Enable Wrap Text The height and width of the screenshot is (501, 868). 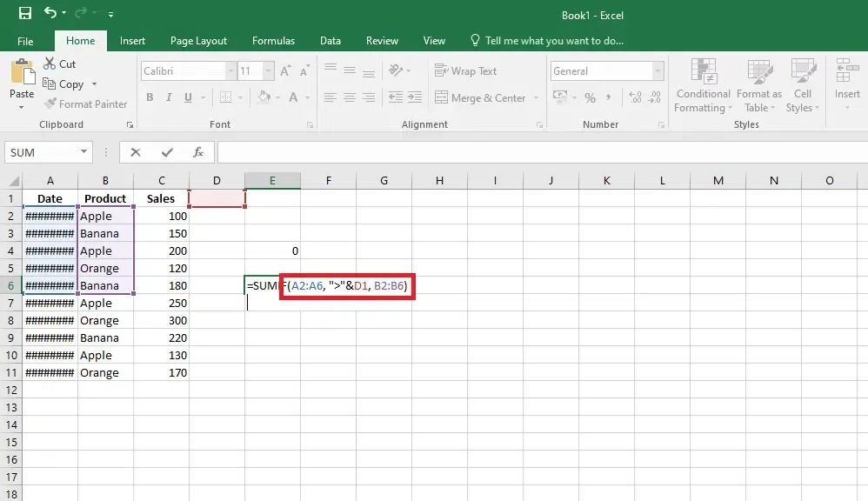coord(465,70)
